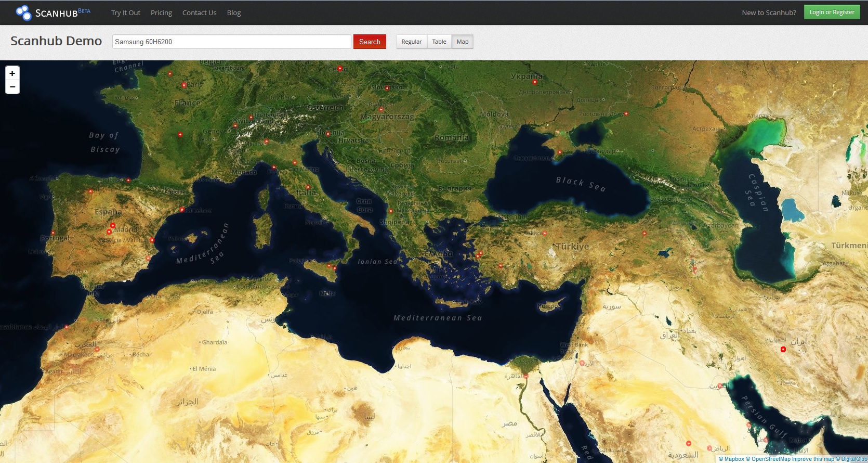
Task: Click the Black Sea map label
Action: (x=581, y=184)
